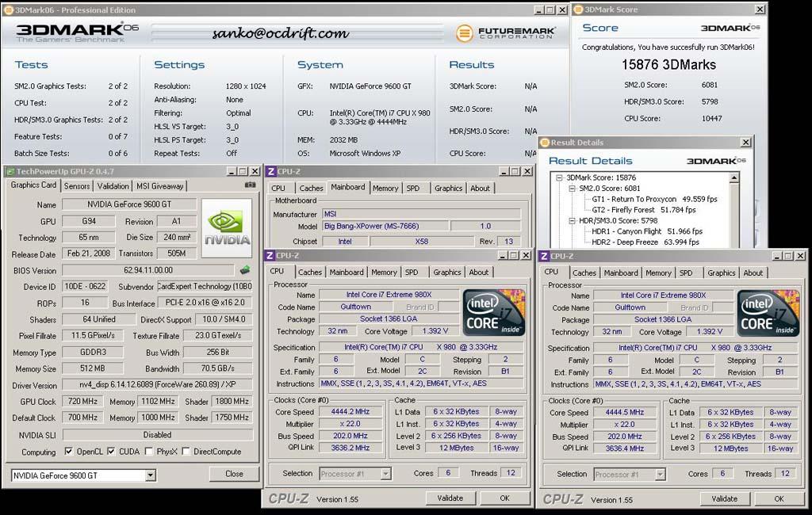Open the Validation tab in GPU-Z

[113, 186]
